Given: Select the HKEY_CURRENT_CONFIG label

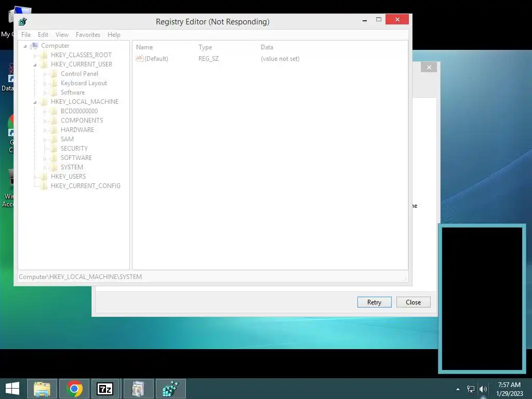Looking at the screenshot, I should point(86,186).
